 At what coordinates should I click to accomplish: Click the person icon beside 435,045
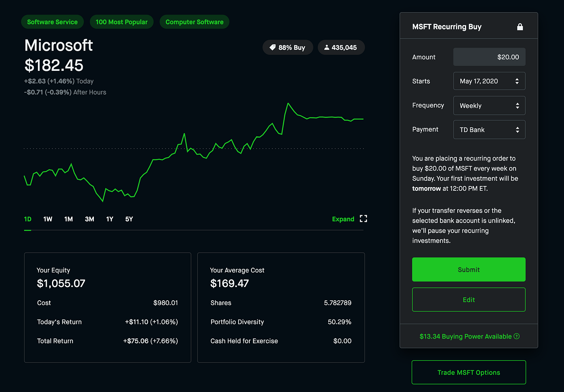click(x=327, y=47)
